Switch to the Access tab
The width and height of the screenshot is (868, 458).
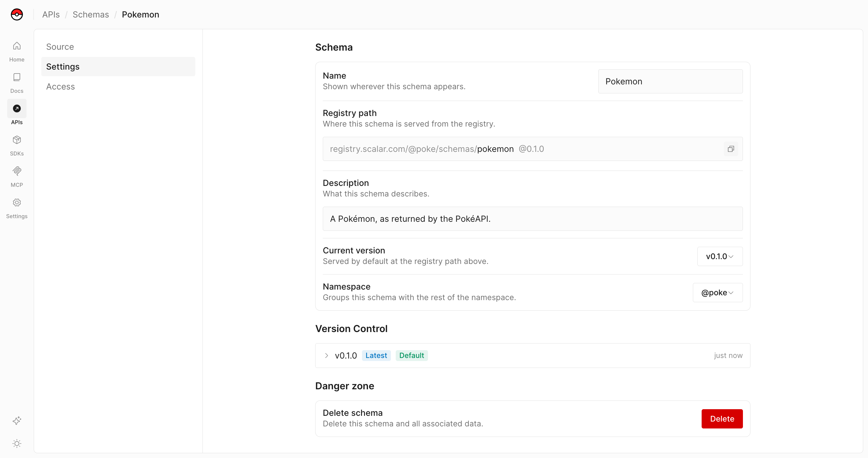(x=118, y=86)
